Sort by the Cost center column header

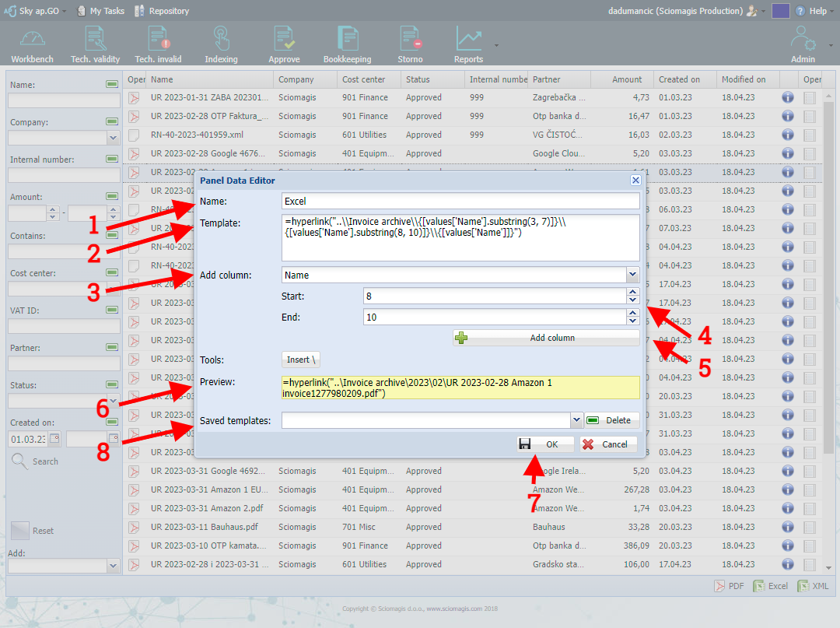coord(369,79)
